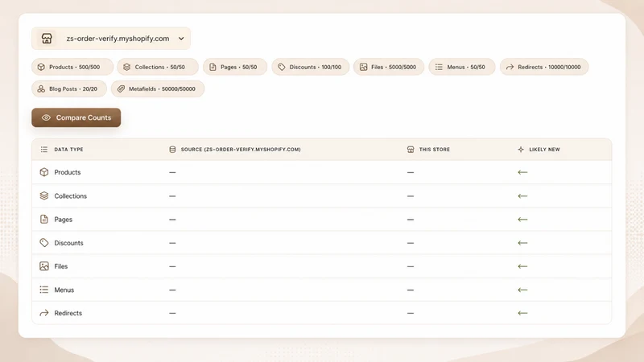
Task: Click the storefront icon in store selector
Action: pyautogui.click(x=47, y=39)
